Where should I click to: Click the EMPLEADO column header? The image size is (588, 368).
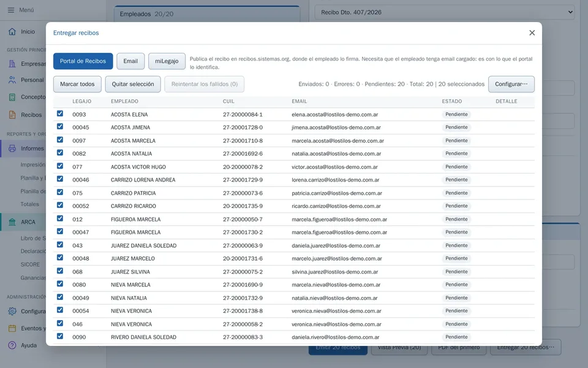point(124,101)
